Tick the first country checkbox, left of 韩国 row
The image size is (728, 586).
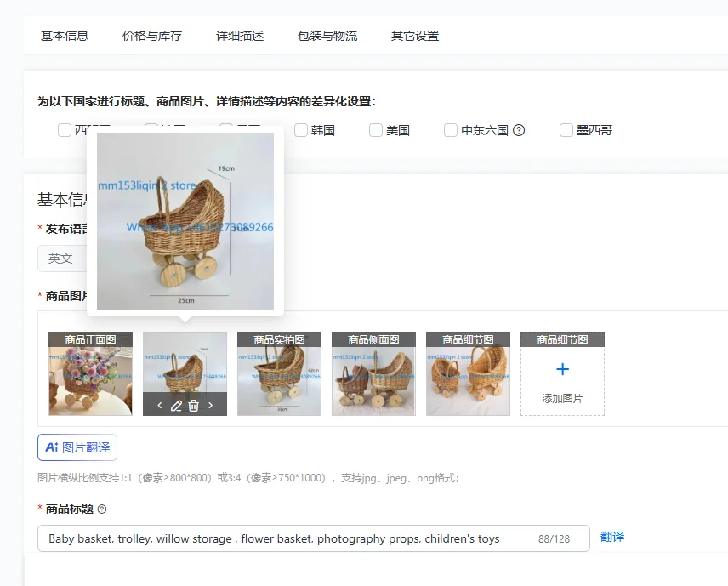pos(65,130)
